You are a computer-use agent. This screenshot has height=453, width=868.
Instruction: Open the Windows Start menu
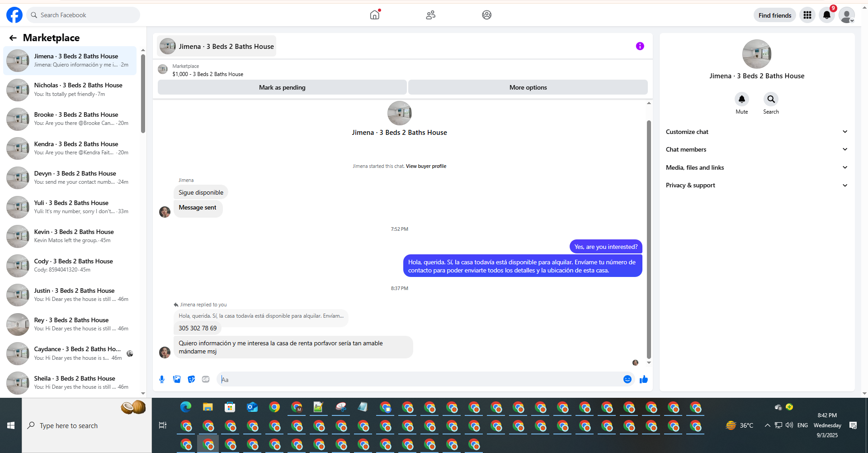(11, 425)
